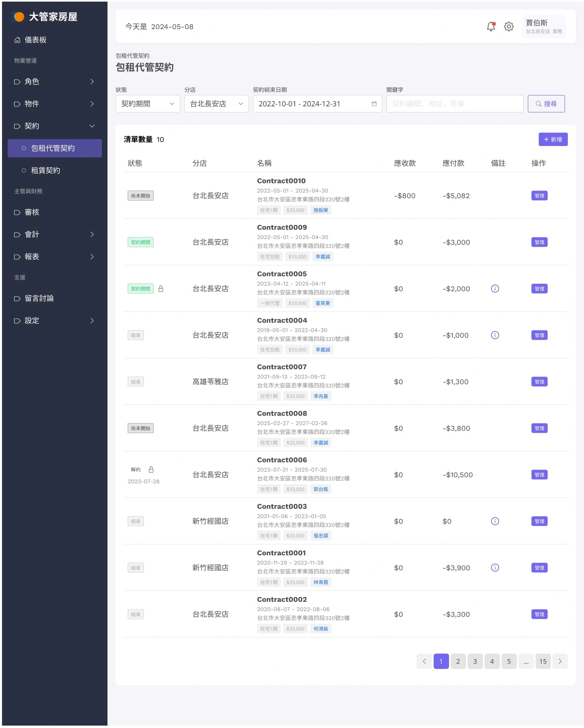Click the -$10,500 payable amount
The image size is (584, 728).
pyautogui.click(x=458, y=475)
